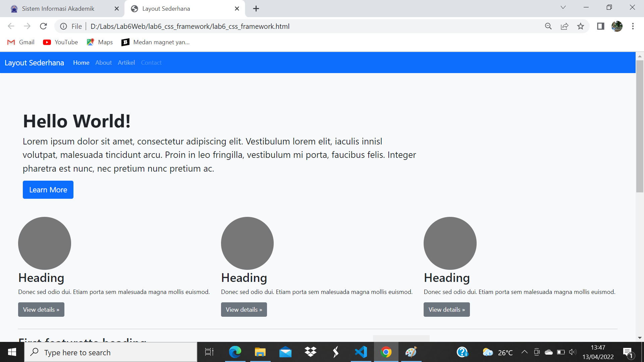Open the Maps bookmark shortcut
Image resolution: width=644 pixels, height=362 pixels.
100,42
